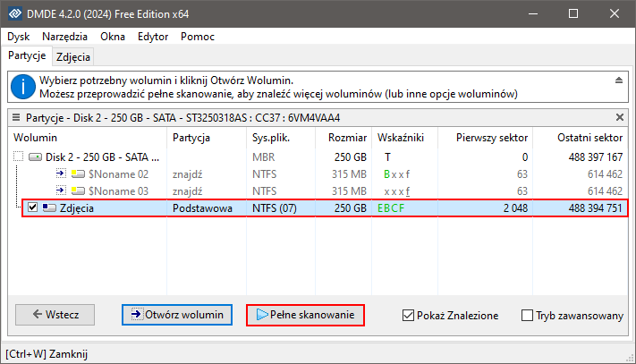
Task: Toggle the Pokaż Znalezione checkbox
Action: [x=409, y=315]
